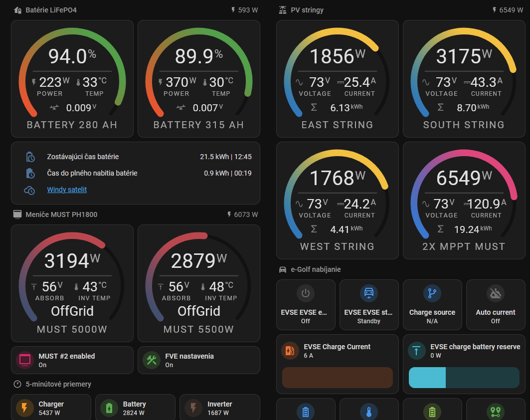Click the PV stringy solar panel icon
The width and height of the screenshot is (530, 420).
(x=282, y=10)
